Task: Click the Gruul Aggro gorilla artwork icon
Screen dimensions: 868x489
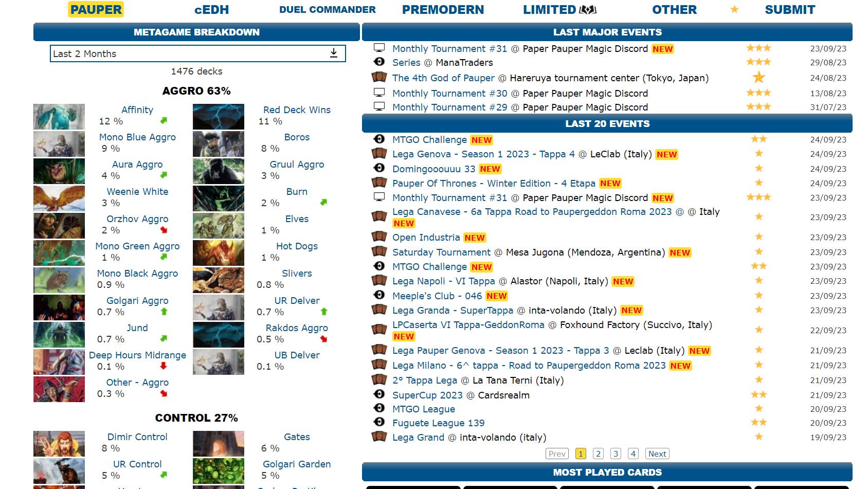Action: pyautogui.click(x=218, y=171)
